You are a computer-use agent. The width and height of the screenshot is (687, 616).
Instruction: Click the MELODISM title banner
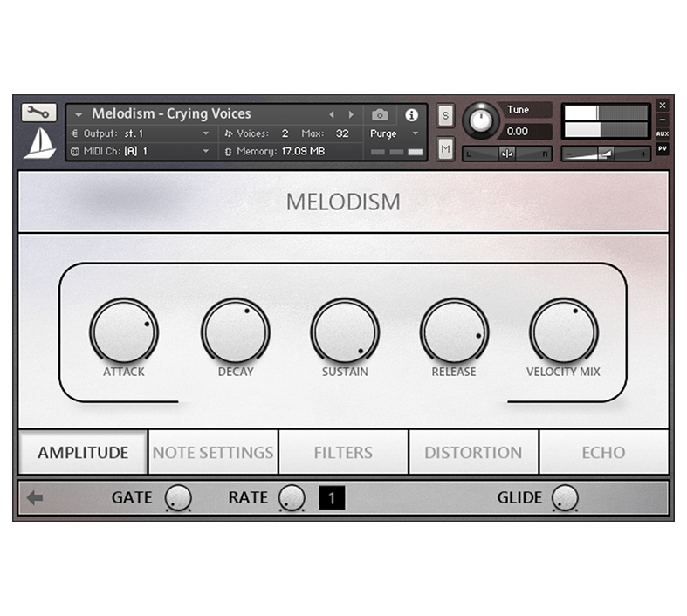click(x=343, y=202)
